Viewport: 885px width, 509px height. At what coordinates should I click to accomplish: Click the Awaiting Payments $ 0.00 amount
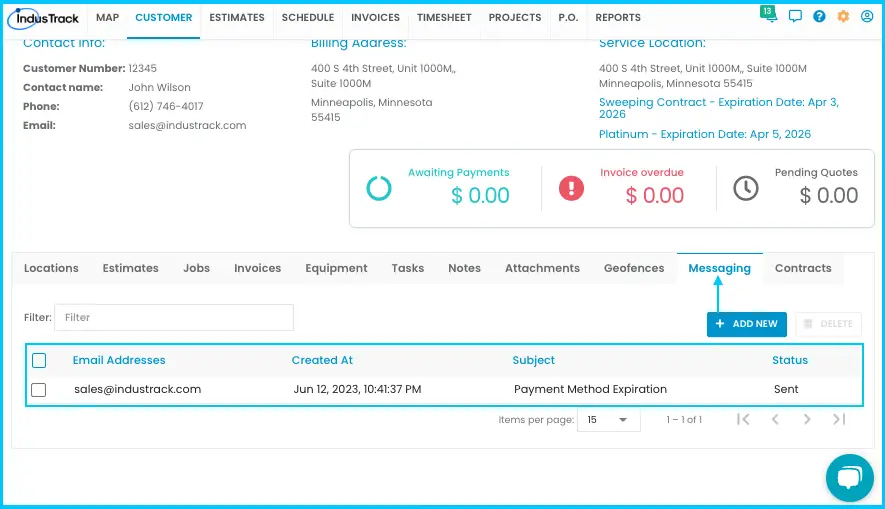[480, 196]
